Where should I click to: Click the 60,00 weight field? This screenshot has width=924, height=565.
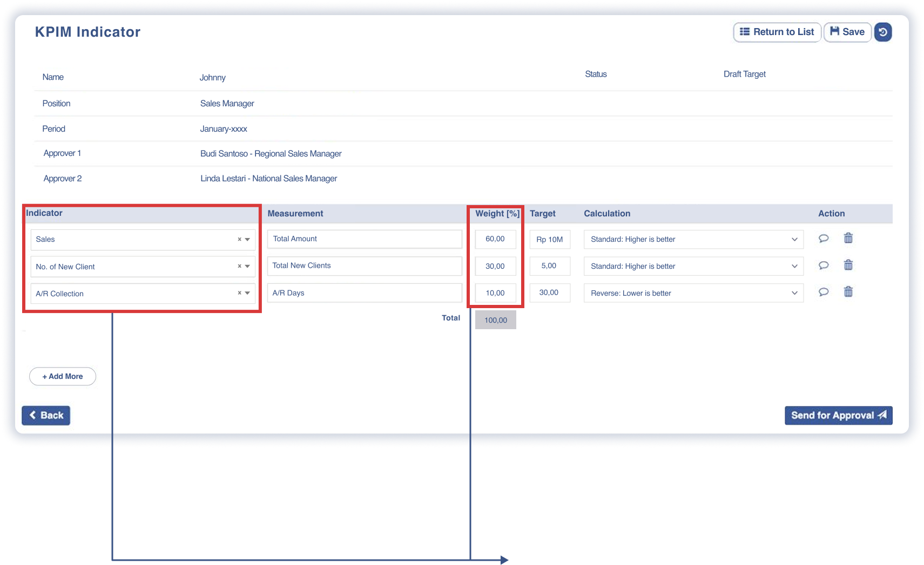click(495, 239)
